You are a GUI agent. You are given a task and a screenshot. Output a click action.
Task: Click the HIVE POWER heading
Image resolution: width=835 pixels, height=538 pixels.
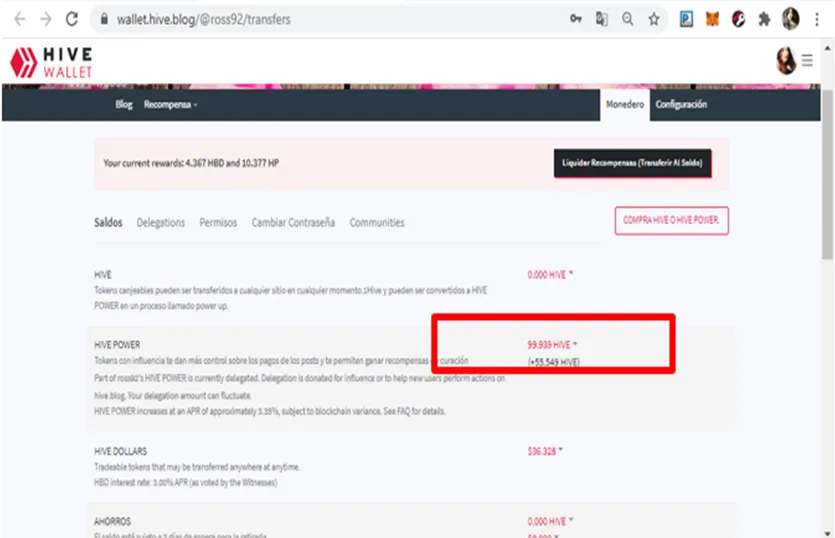pyautogui.click(x=117, y=345)
